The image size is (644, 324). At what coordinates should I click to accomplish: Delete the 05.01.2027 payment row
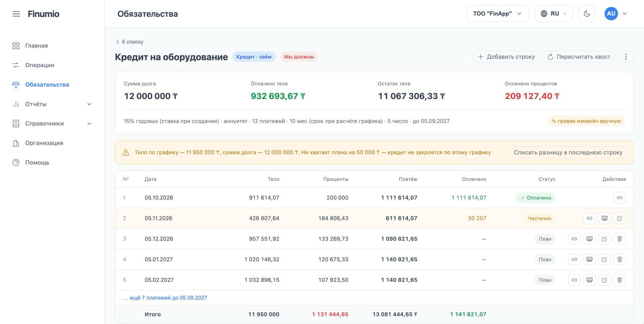[x=620, y=259]
